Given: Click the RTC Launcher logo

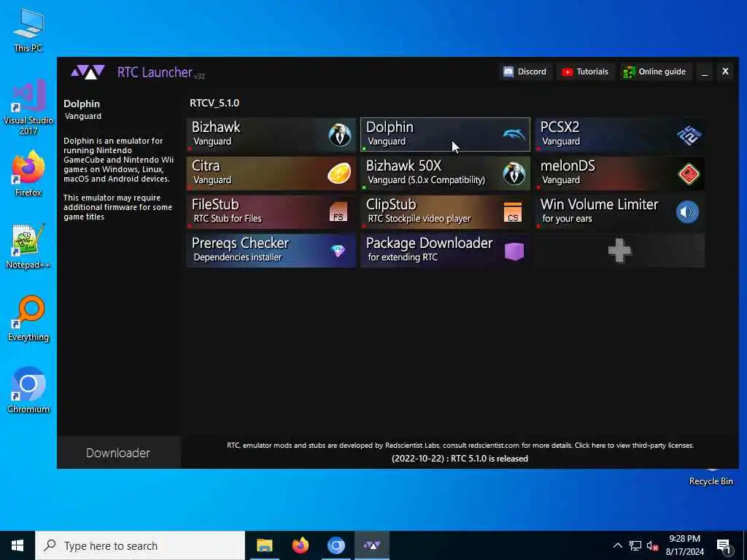Looking at the screenshot, I should click(x=88, y=72).
